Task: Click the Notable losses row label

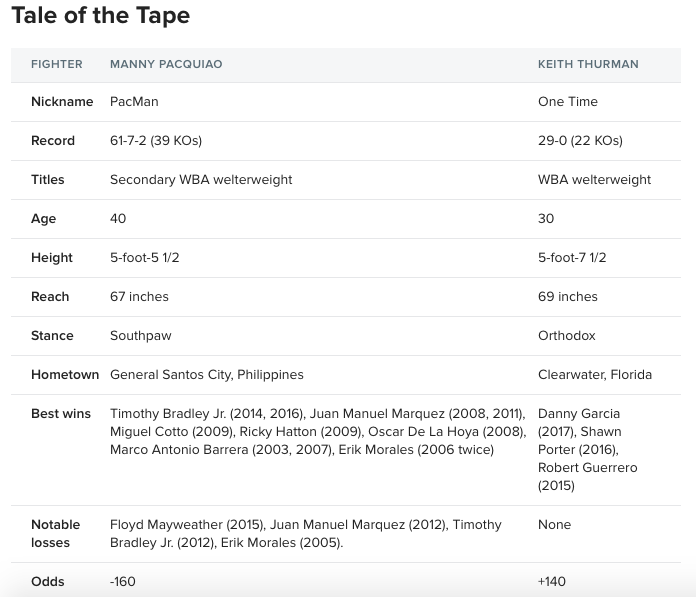Action: [x=55, y=534]
